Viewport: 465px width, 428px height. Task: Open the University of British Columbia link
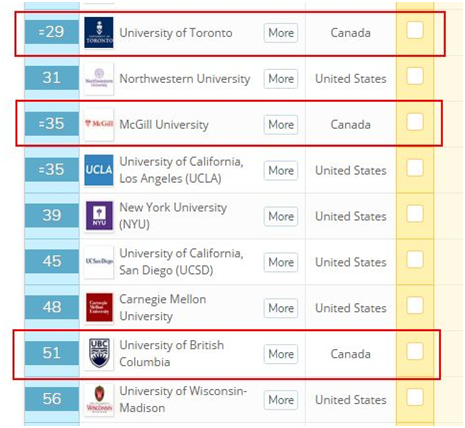[x=171, y=353]
